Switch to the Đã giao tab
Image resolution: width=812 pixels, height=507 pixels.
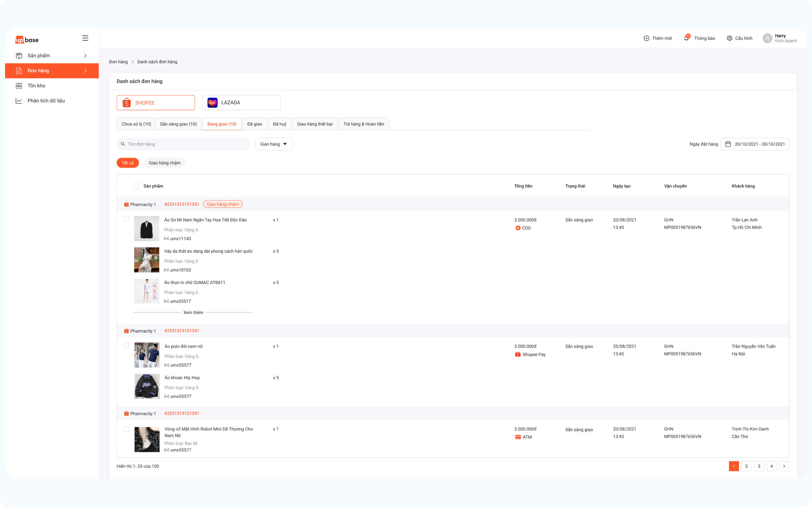coord(255,124)
